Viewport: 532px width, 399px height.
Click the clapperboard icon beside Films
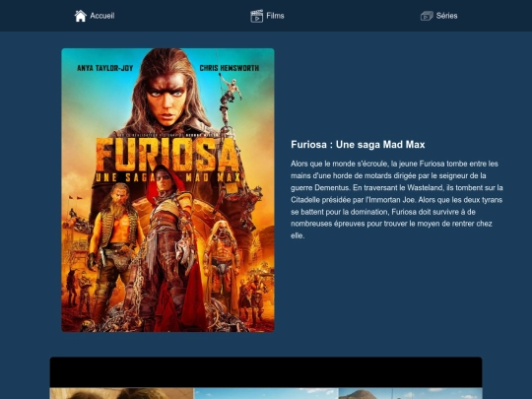pyautogui.click(x=257, y=16)
